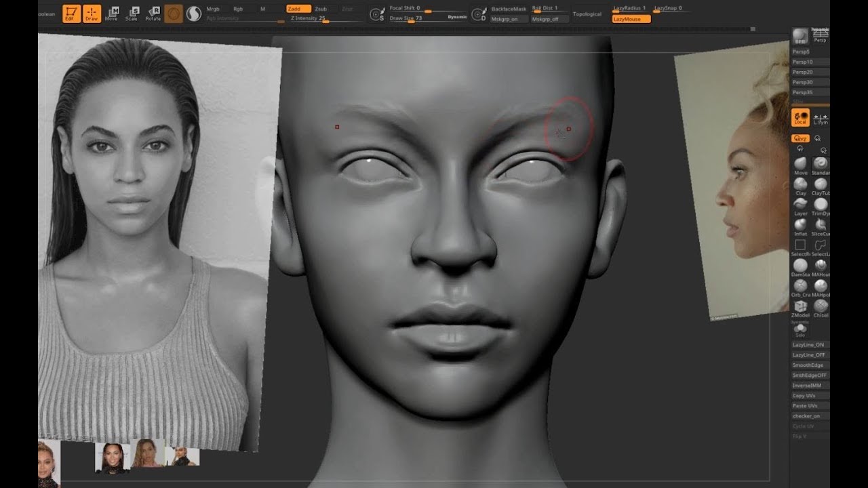The width and height of the screenshot is (868, 488).
Task: Switch to the Rotate transform tool
Action: (153, 14)
